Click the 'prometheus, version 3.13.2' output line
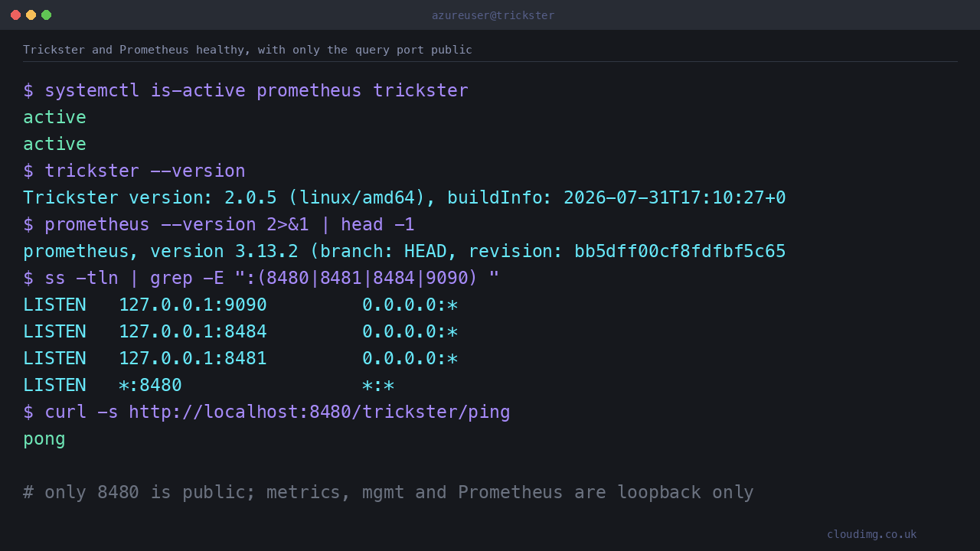Screen dimensions: 980x551 [404, 251]
